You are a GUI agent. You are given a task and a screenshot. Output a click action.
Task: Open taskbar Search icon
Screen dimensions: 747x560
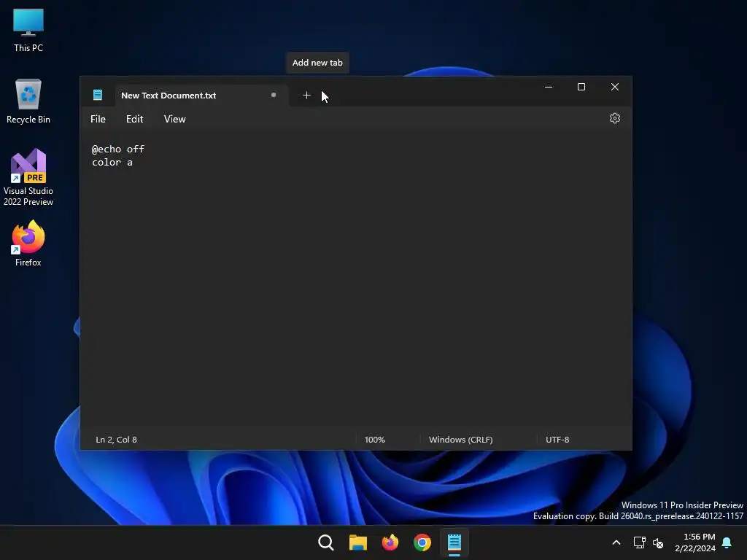coord(326,542)
